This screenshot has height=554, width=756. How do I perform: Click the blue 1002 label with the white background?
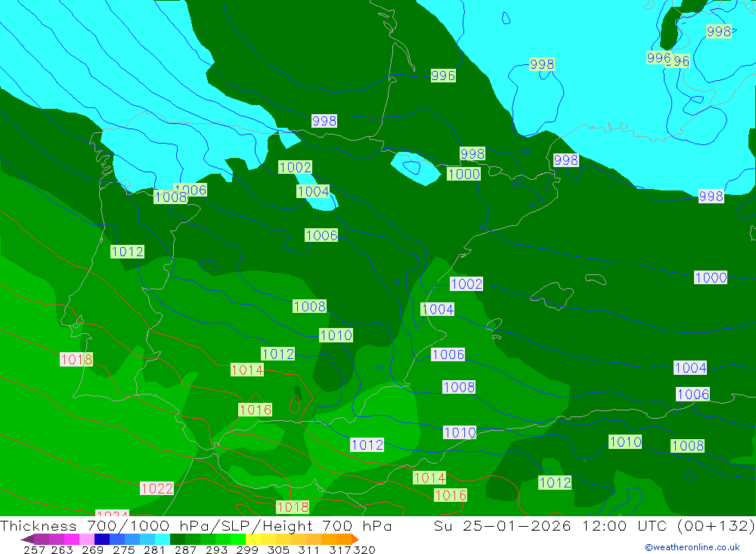(x=466, y=283)
